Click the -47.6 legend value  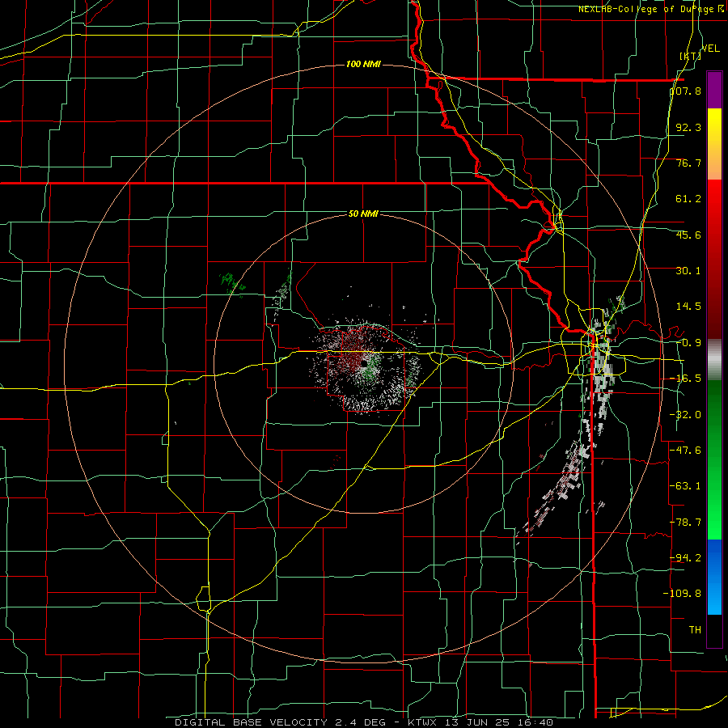[685, 451]
